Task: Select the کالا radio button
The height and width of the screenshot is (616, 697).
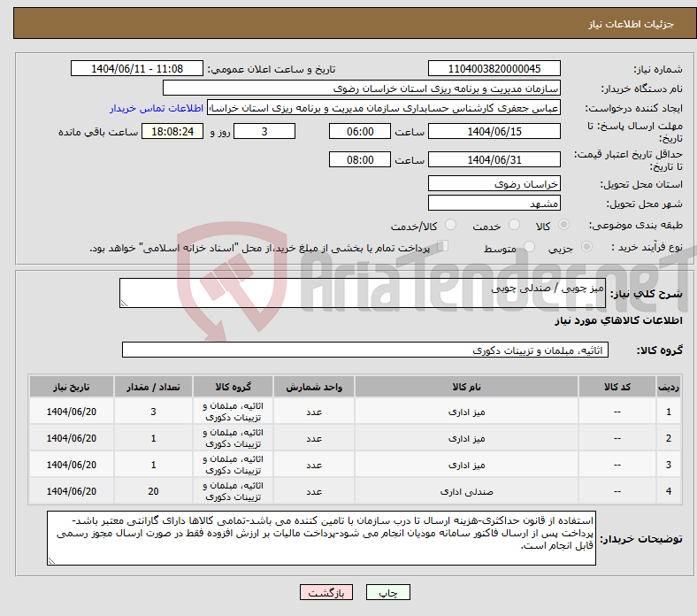Action: 563,225
